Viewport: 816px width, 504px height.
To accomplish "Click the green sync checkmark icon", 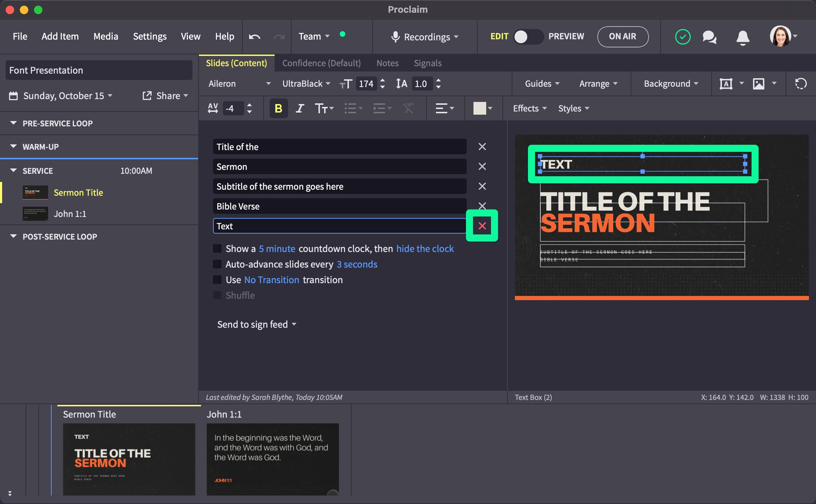I will (683, 36).
